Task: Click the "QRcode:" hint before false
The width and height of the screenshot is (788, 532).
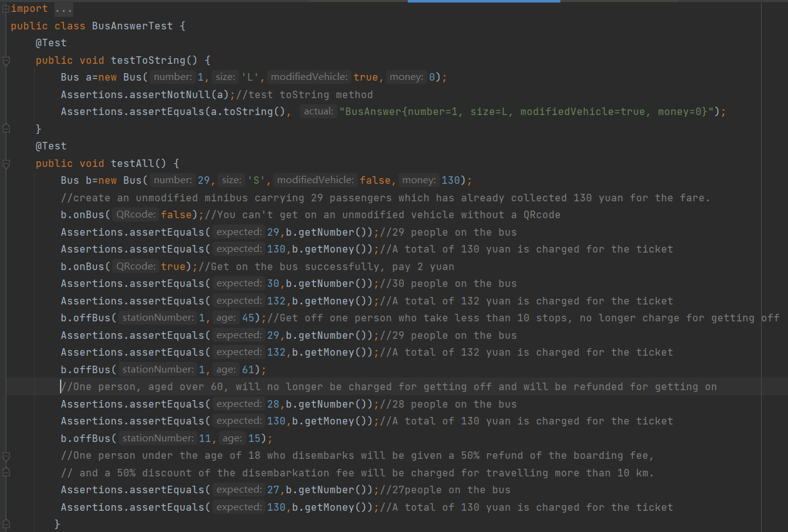Action: (136, 215)
